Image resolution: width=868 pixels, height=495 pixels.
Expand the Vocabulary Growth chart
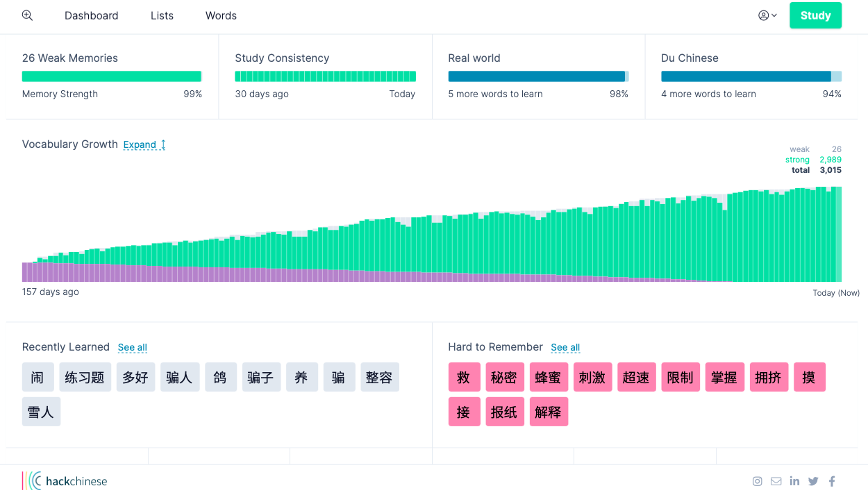[x=144, y=144]
